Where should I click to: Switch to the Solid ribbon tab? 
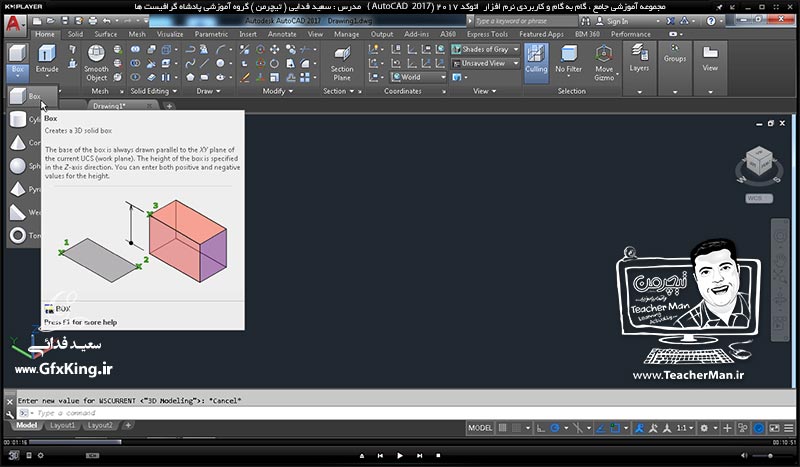tap(75, 34)
